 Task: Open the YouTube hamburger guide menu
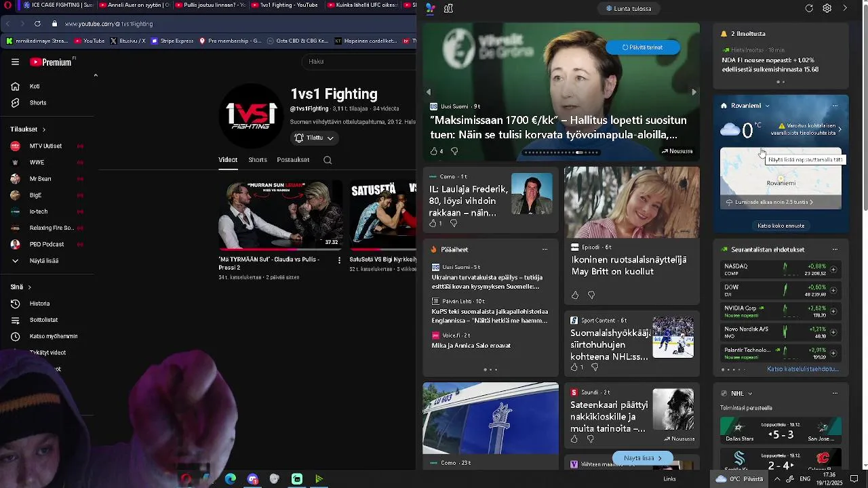(15, 62)
